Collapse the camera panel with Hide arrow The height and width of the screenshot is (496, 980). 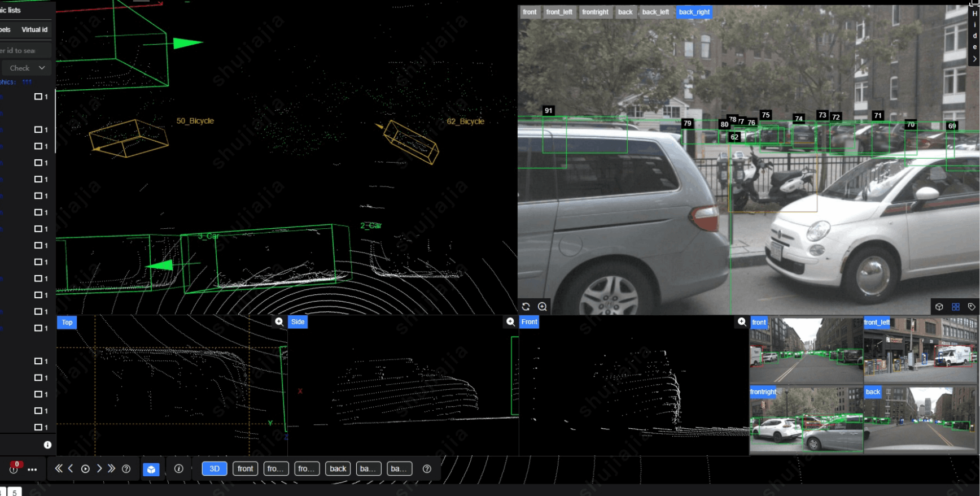click(974, 59)
